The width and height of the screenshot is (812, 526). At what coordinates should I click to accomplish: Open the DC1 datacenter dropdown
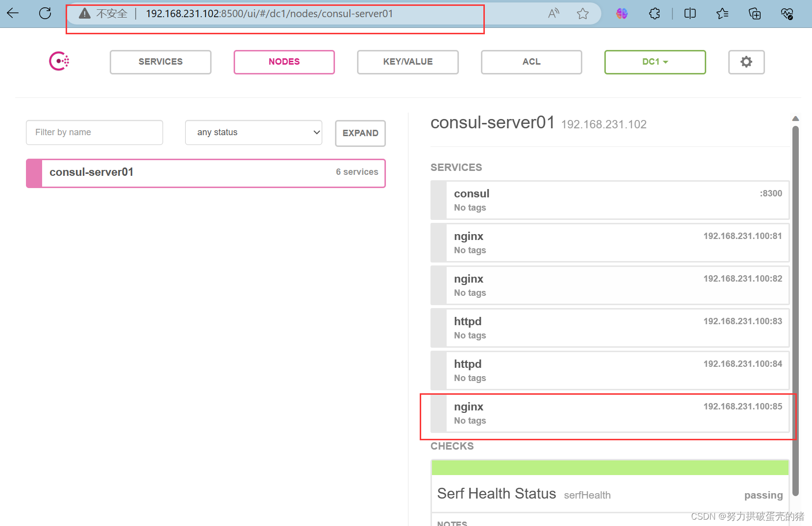[655, 62]
